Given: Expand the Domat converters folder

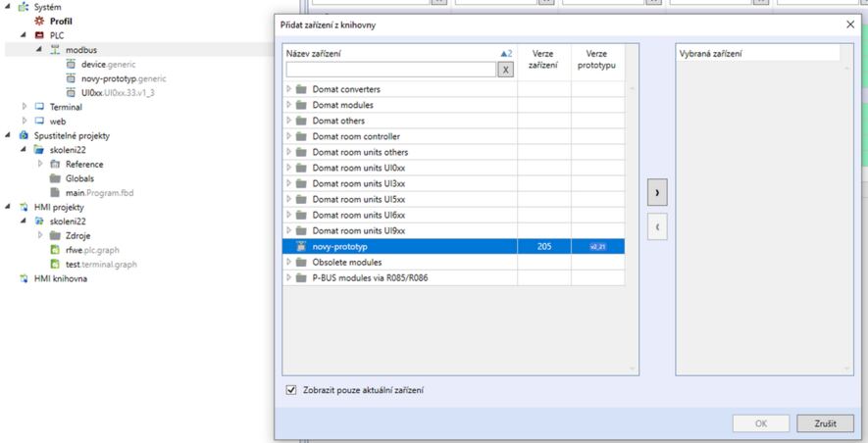Looking at the screenshot, I should tap(289, 89).
